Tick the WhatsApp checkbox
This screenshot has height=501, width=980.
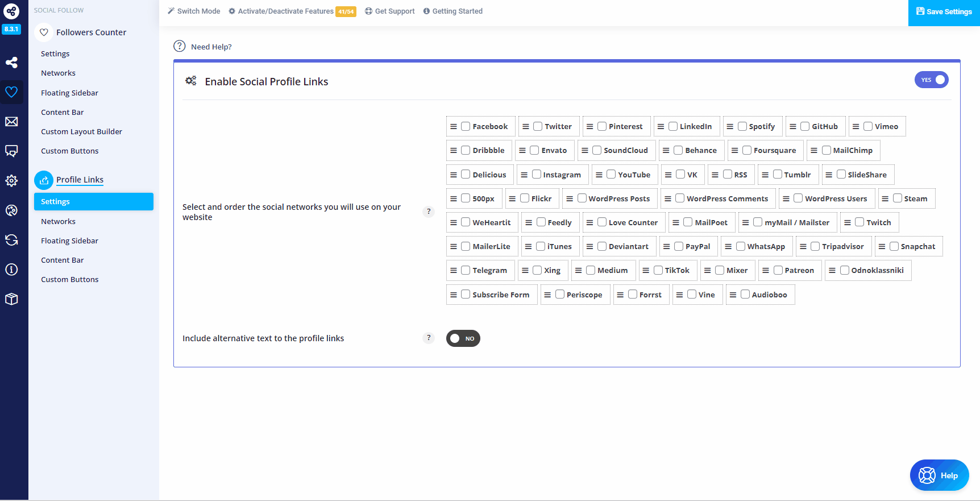click(x=741, y=246)
